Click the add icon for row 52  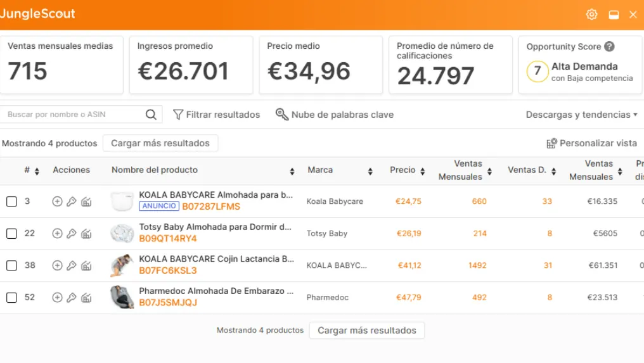point(57,297)
